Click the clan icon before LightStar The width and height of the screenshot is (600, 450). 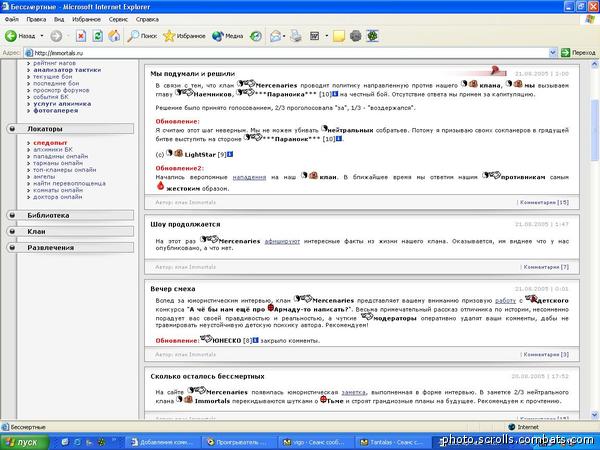(178, 153)
